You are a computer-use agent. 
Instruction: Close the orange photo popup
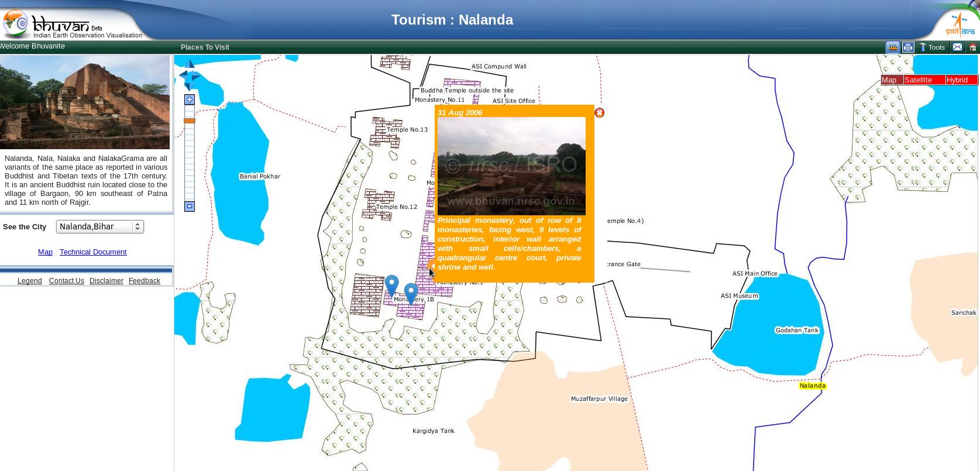pyautogui.click(x=599, y=112)
